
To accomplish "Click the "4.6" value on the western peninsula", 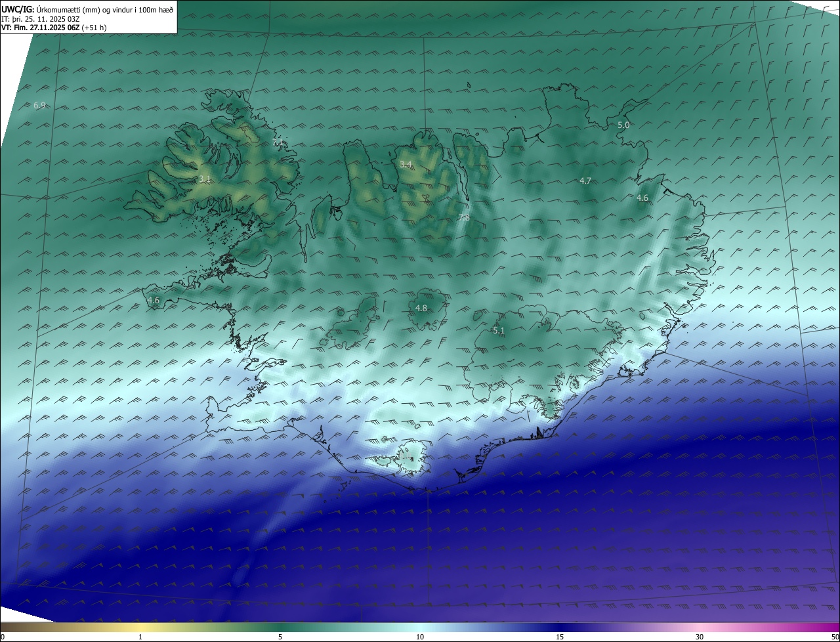I will tap(154, 301).
